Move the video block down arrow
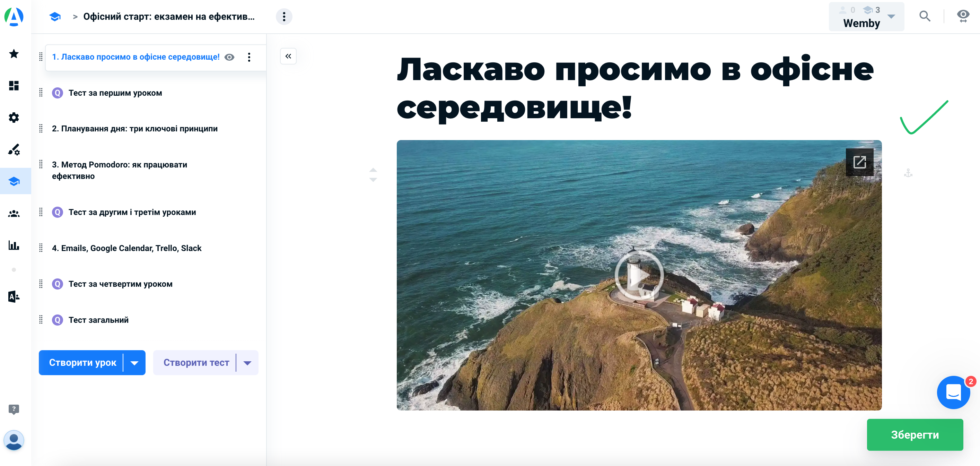Screen dimensions: 980x466 373,179
